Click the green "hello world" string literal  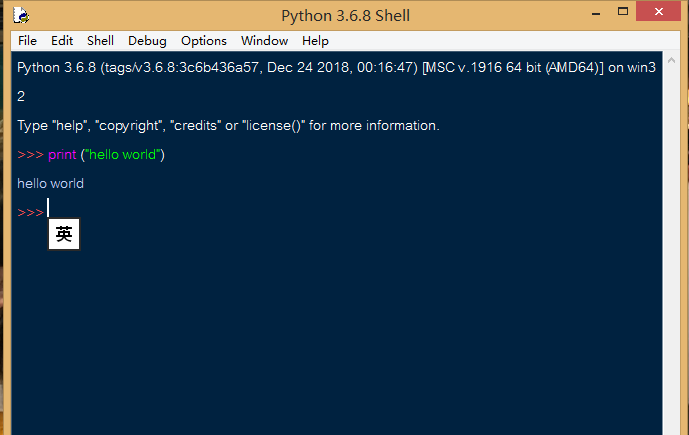click(x=122, y=155)
